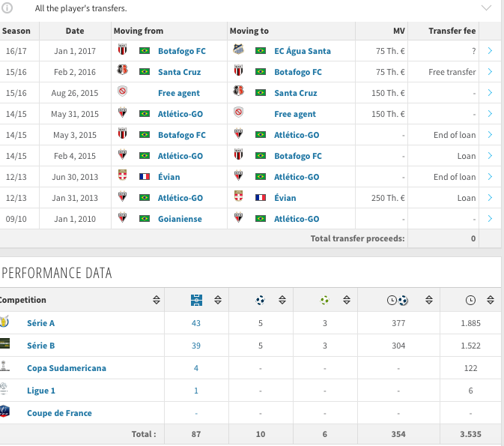Click France flag in the Jun 30, 2013 row
Viewport: 504px width, 446px height.
[x=145, y=176]
